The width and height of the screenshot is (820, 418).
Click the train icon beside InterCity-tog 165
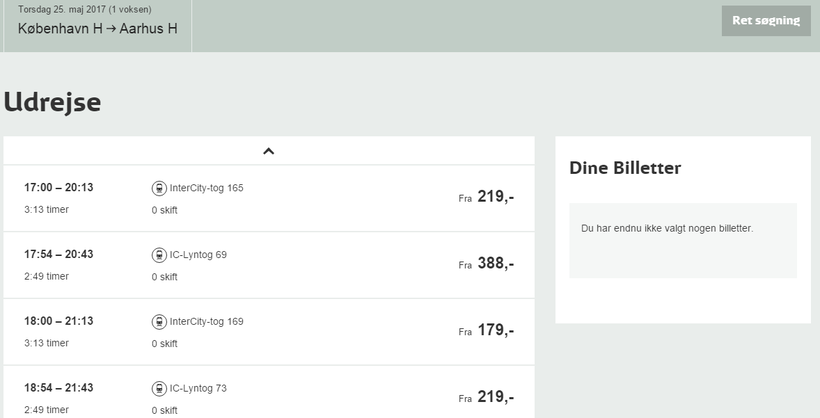[x=159, y=188]
